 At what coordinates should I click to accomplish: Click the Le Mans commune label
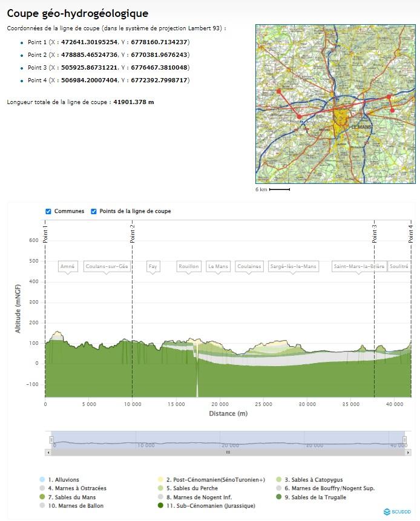point(218,266)
